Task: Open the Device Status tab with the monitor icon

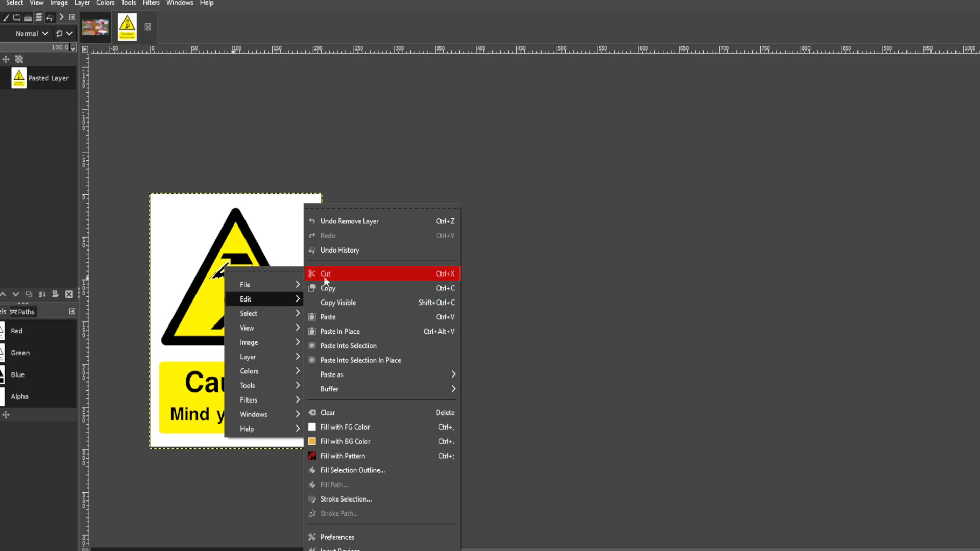Action: point(17,17)
